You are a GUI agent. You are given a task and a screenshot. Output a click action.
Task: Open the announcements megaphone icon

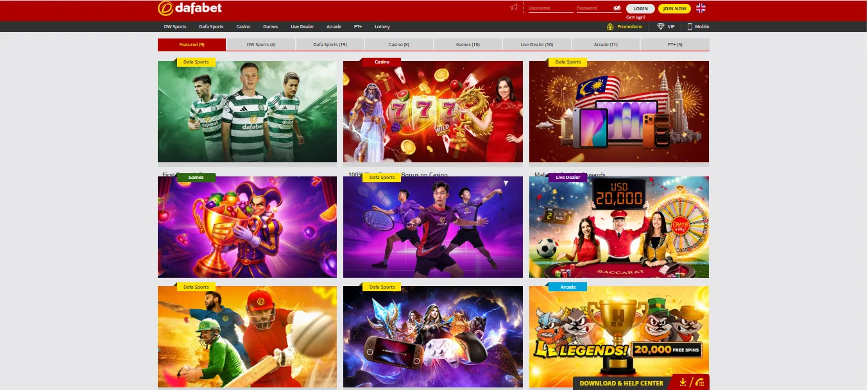point(514,8)
